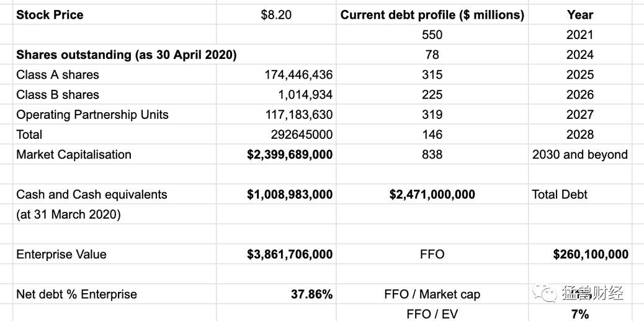Click the Operating Partnership Units value cell

(x=298, y=115)
